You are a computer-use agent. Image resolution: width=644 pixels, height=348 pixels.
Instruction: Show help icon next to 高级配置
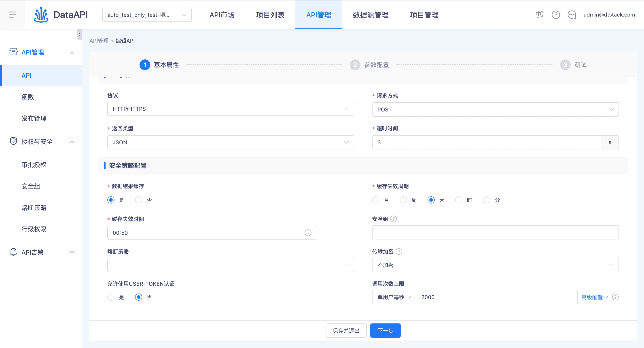(615, 297)
